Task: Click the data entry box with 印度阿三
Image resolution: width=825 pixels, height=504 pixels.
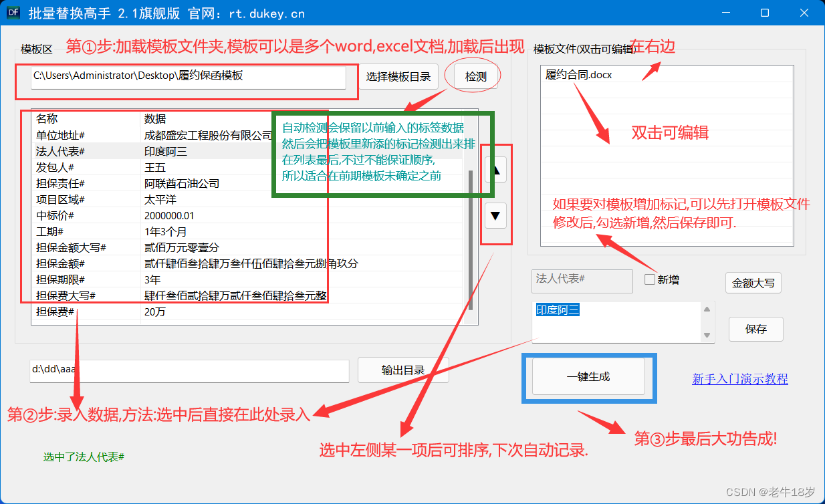Action: (x=615, y=321)
